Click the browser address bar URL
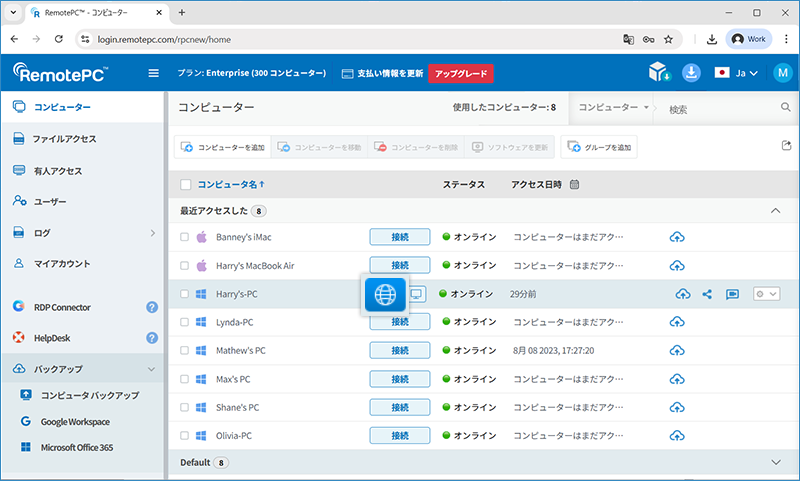This screenshot has height=481, width=800. point(164,39)
